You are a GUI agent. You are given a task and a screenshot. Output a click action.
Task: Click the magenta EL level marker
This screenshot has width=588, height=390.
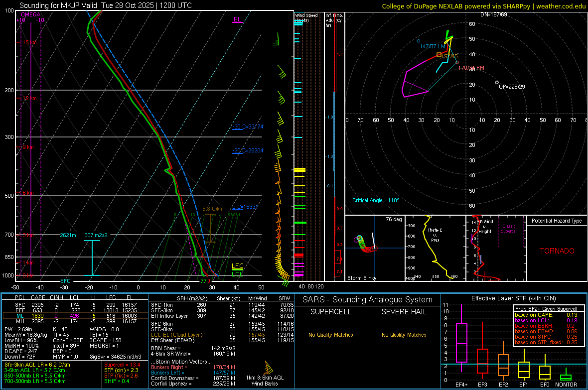click(x=238, y=20)
